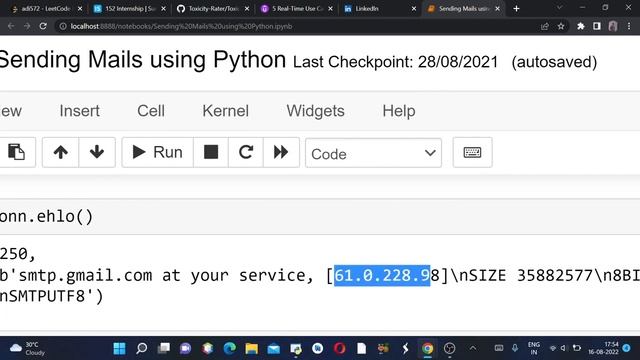Interrupt the kernel with the stop button

pos(211,152)
